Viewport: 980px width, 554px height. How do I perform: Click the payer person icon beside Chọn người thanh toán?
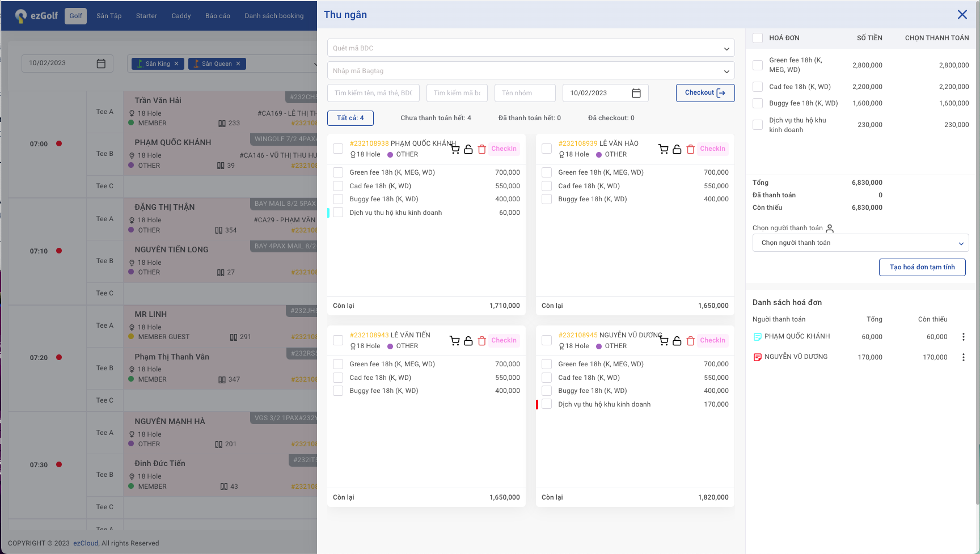click(x=830, y=229)
